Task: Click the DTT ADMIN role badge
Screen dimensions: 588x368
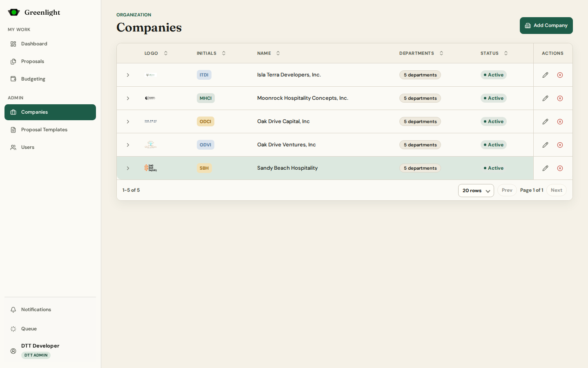Action: click(36, 355)
